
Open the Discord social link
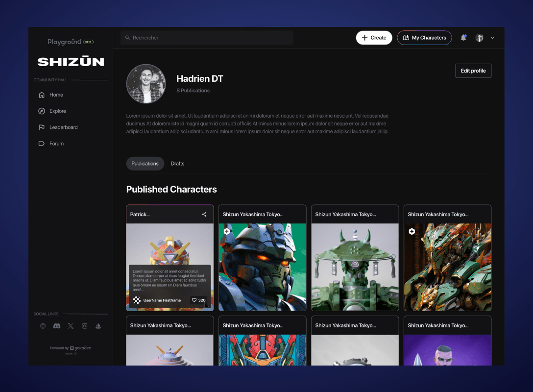57,326
